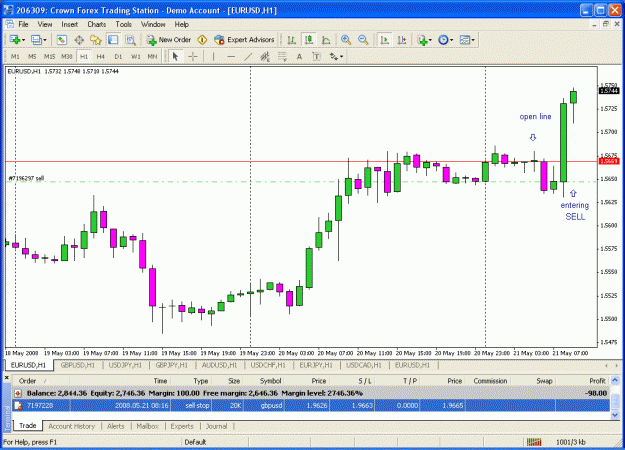Select pending order 7197228 row

311,406
